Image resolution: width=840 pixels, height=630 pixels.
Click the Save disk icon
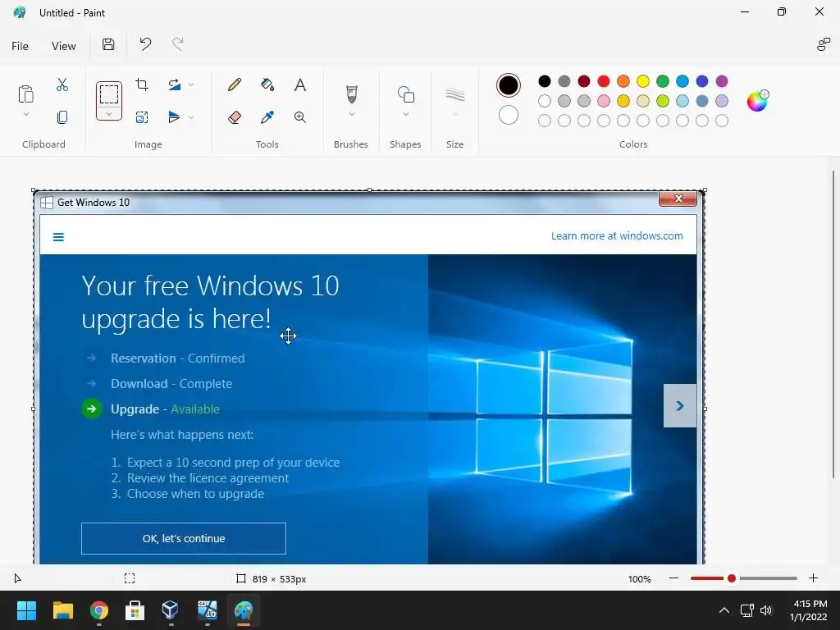point(108,44)
